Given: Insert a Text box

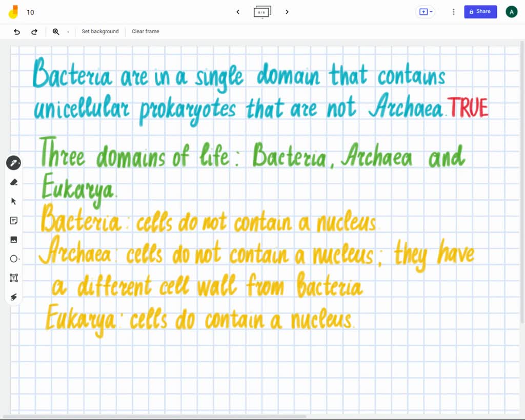Looking at the screenshot, I should [14, 278].
